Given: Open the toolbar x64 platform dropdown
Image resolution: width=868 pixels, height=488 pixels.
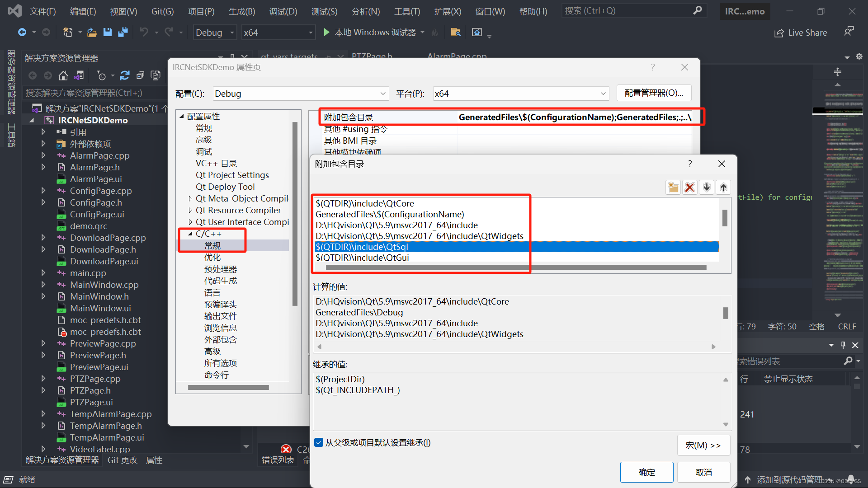Looking at the screenshot, I should point(278,33).
